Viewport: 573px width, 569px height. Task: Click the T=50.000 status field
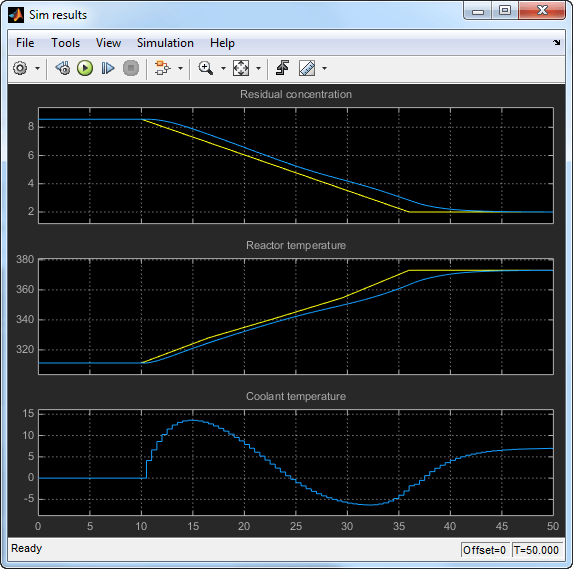click(x=536, y=550)
